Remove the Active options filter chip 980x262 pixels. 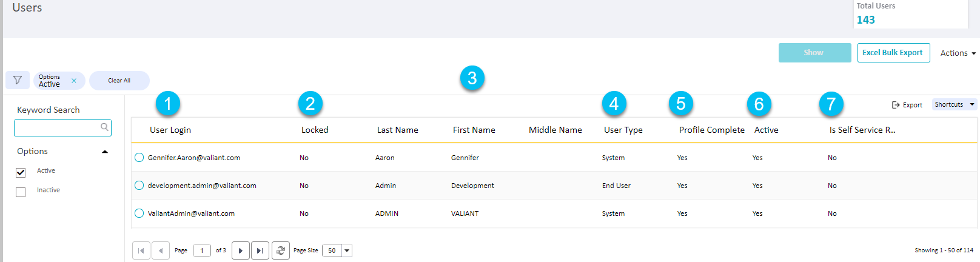tap(74, 81)
